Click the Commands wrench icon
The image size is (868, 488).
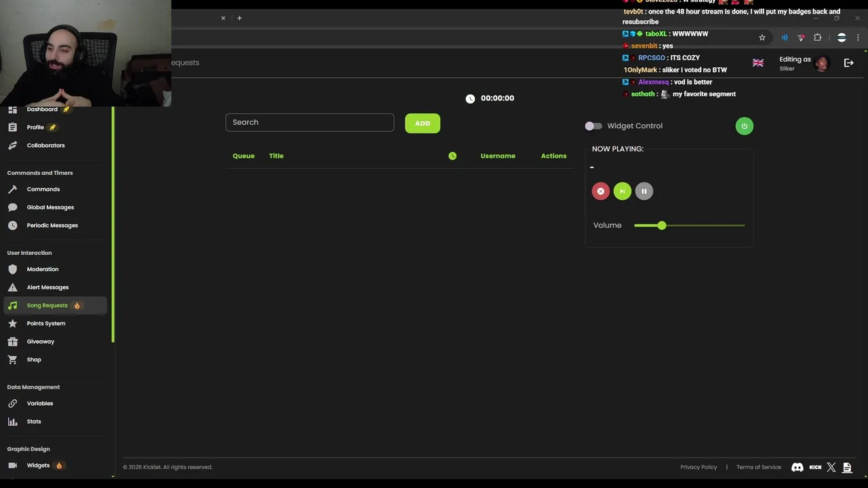[x=12, y=189]
